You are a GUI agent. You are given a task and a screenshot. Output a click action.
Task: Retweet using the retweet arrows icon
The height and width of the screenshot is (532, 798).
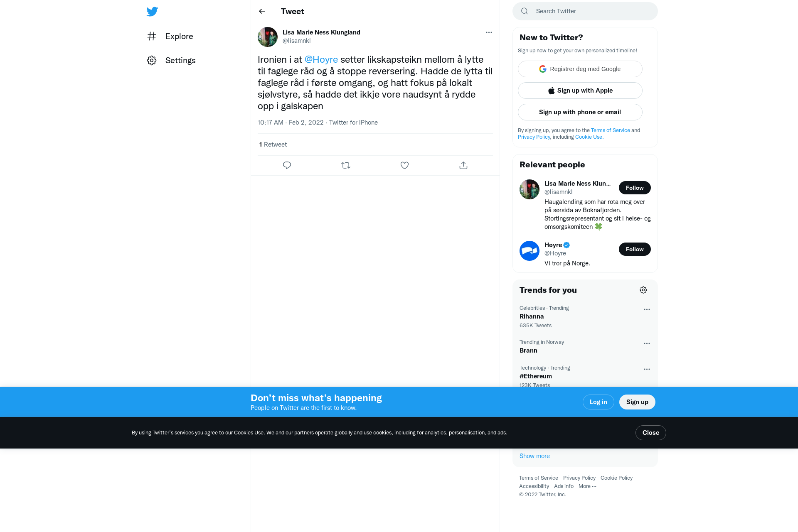[x=346, y=165]
